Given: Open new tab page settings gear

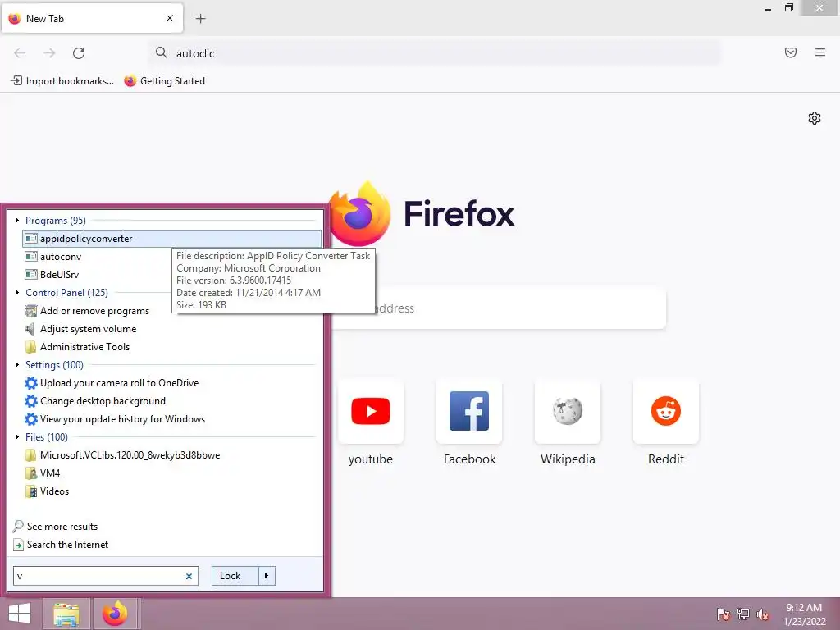Looking at the screenshot, I should click(815, 118).
